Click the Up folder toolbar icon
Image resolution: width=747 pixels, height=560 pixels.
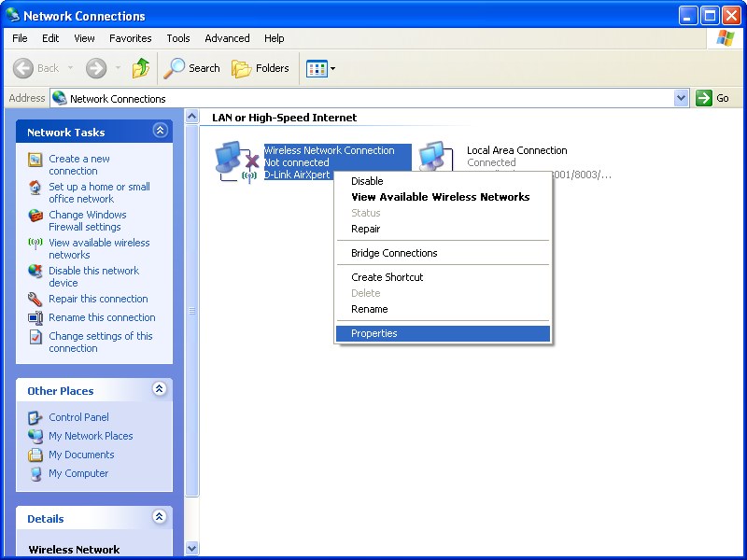(x=141, y=68)
